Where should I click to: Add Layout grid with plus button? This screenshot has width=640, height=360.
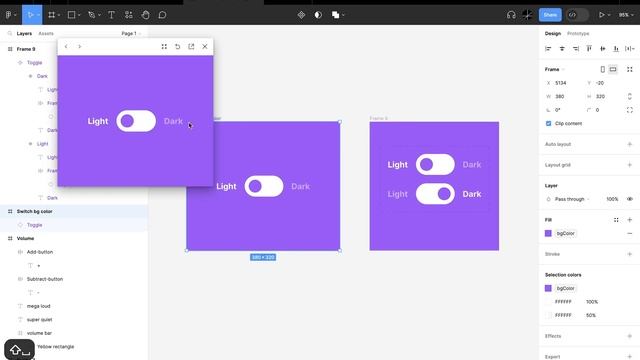630,165
